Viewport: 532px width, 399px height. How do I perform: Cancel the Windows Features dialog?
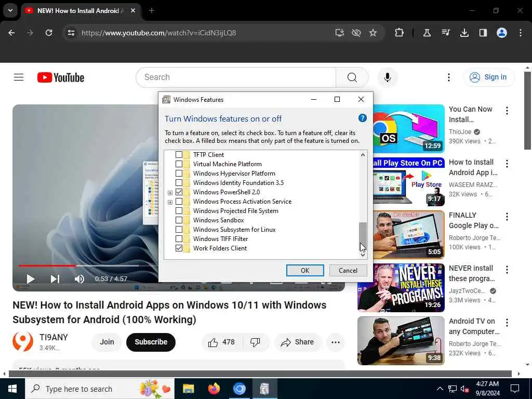pyautogui.click(x=348, y=270)
